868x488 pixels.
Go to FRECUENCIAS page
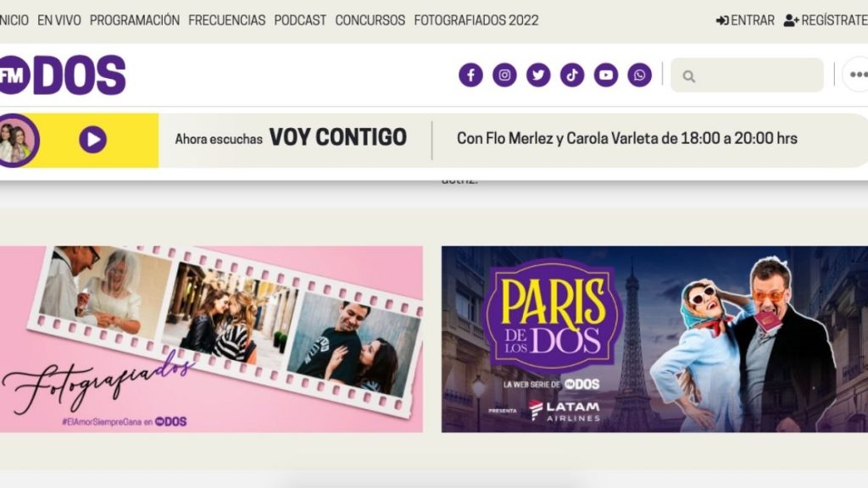click(x=226, y=20)
